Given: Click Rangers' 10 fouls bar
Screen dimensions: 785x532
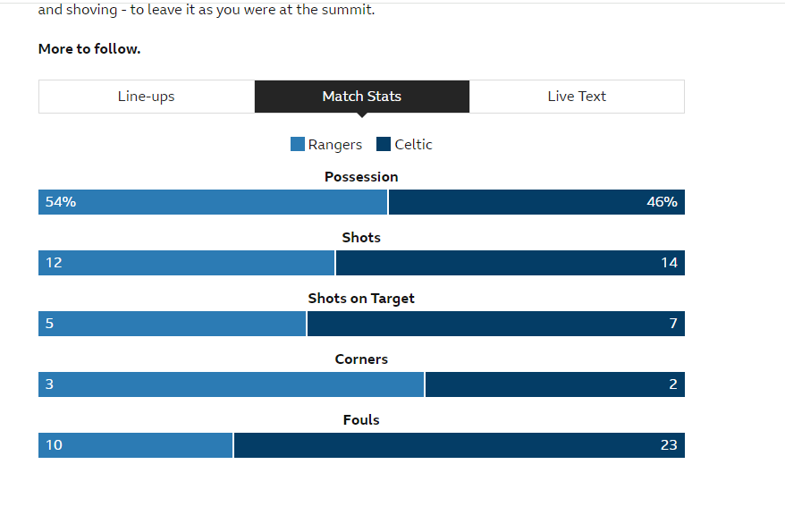Looking at the screenshot, I should point(135,445).
